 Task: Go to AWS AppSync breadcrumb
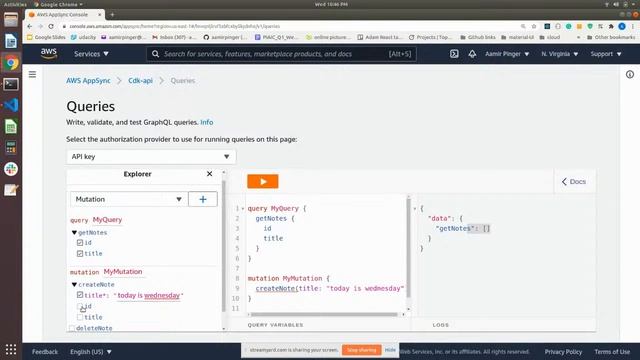point(88,80)
